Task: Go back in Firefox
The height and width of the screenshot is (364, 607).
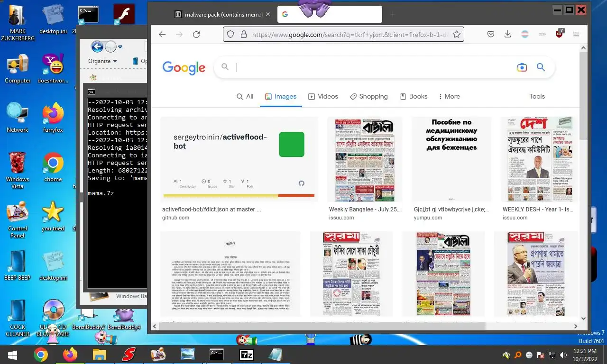Action: tap(162, 34)
